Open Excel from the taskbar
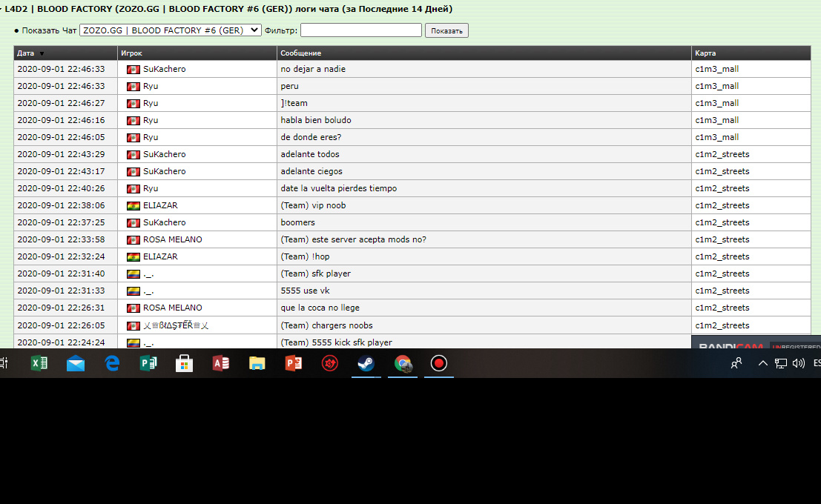 click(x=39, y=363)
